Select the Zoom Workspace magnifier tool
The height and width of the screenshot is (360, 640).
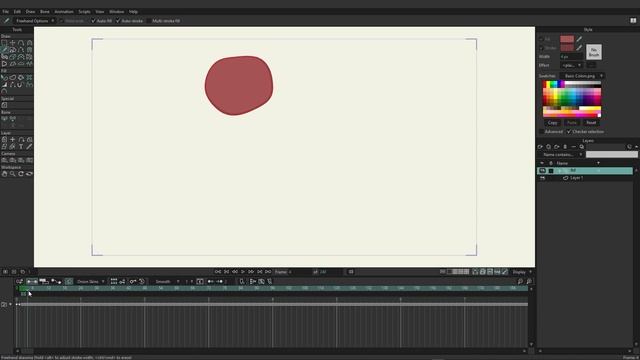13,174
